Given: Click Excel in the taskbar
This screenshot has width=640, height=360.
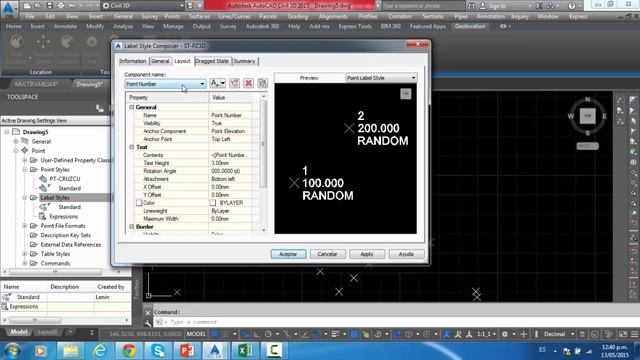Looking at the screenshot, I should (x=244, y=350).
